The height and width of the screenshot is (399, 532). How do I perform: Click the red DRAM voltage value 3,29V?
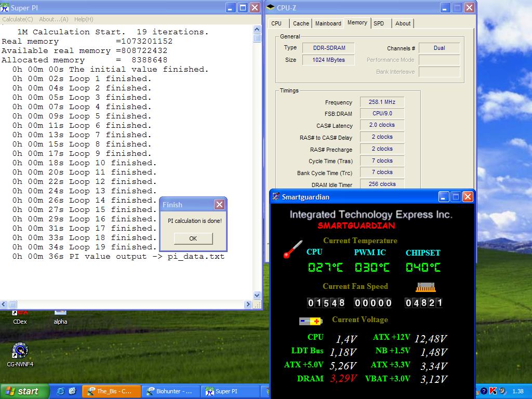[343, 378]
